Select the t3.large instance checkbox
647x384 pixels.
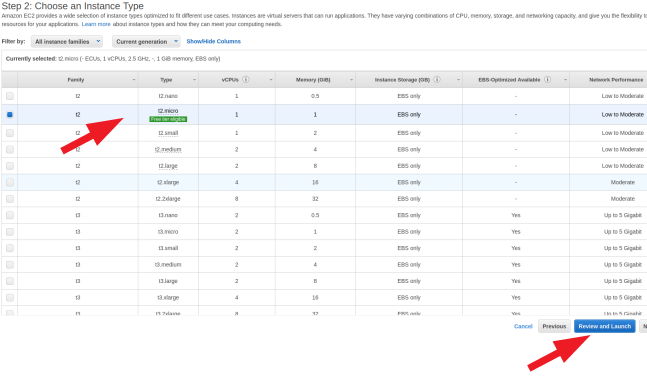pos(10,281)
